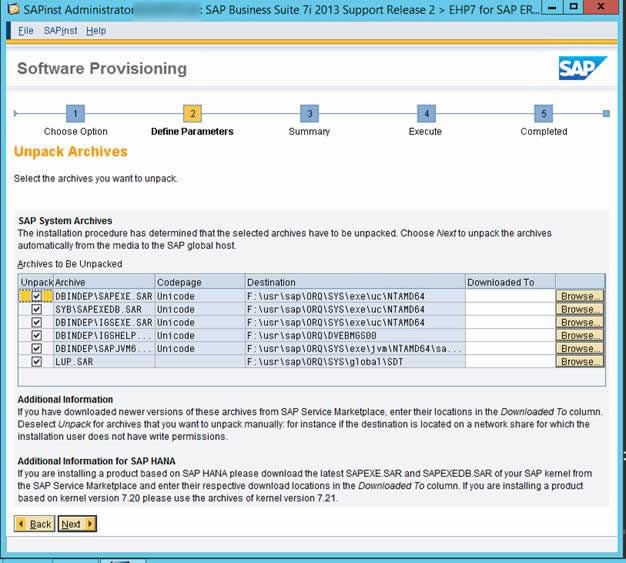Browse for the LUP.SAR archive
The width and height of the screenshot is (626, 563).
pyautogui.click(x=579, y=362)
